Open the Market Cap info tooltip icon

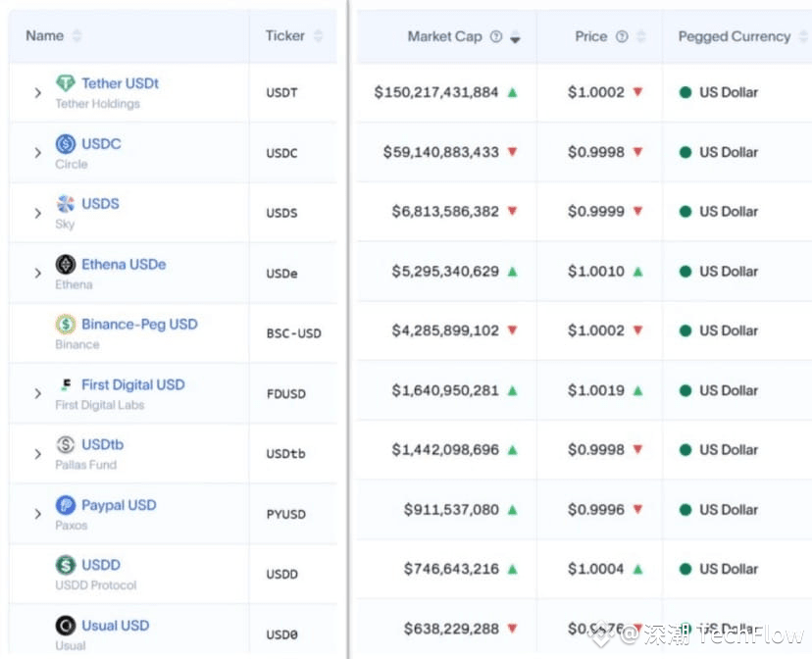[x=496, y=36]
